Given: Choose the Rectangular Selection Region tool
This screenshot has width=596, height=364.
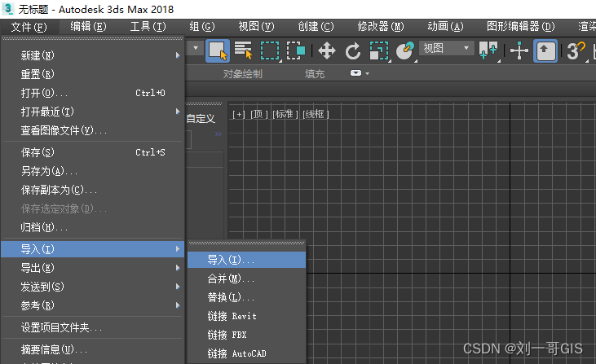Looking at the screenshot, I should point(270,50).
